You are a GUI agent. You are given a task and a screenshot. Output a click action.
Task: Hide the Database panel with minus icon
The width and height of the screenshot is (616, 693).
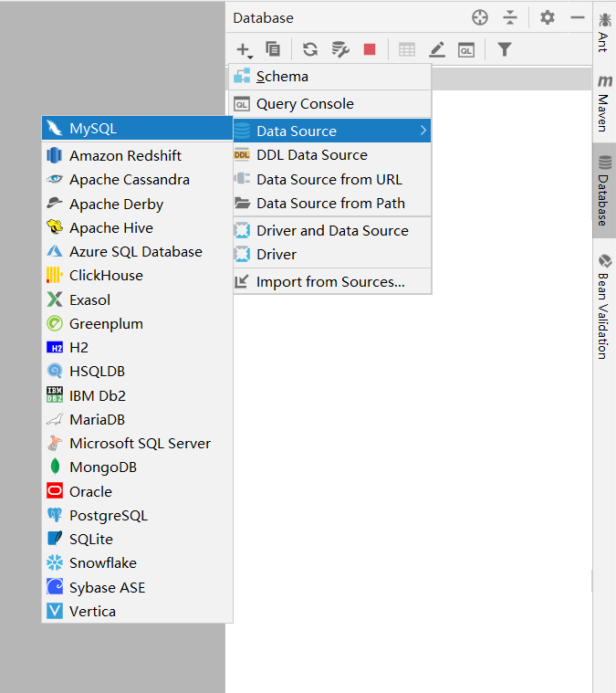pyautogui.click(x=577, y=17)
